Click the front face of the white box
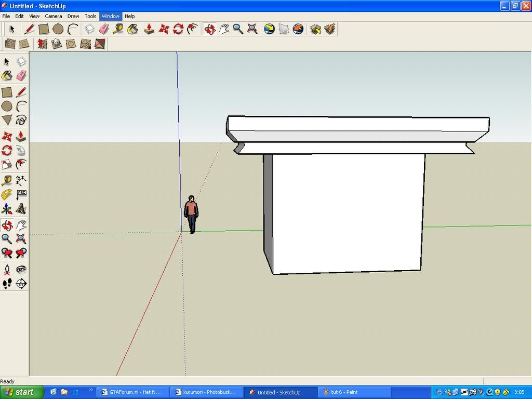This screenshot has height=399, width=532. pos(349,214)
